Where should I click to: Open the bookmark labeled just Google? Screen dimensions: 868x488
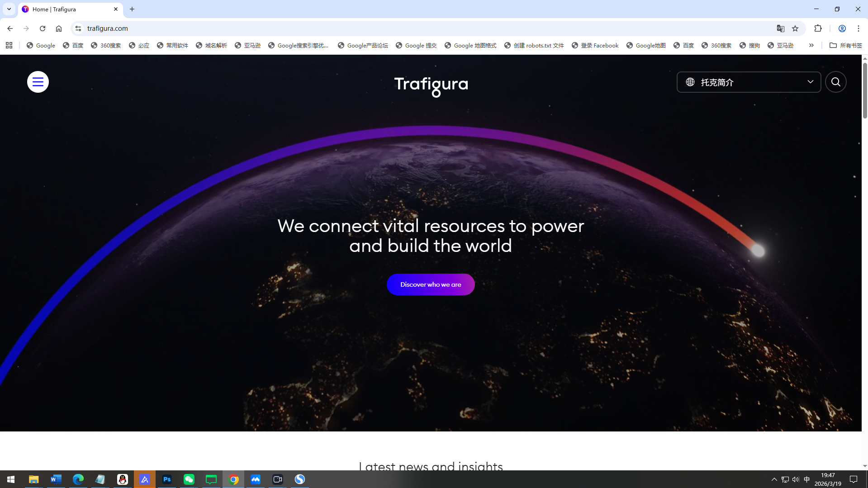pyautogui.click(x=41, y=45)
